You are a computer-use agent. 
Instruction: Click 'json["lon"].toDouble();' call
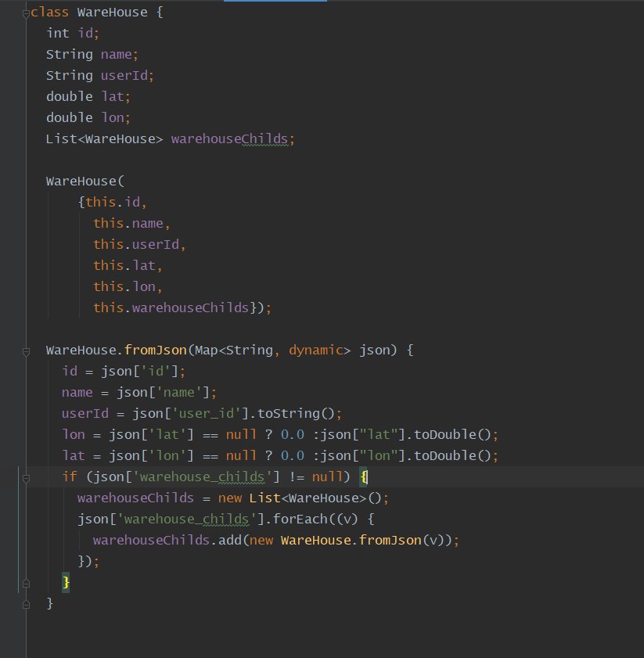pos(409,455)
